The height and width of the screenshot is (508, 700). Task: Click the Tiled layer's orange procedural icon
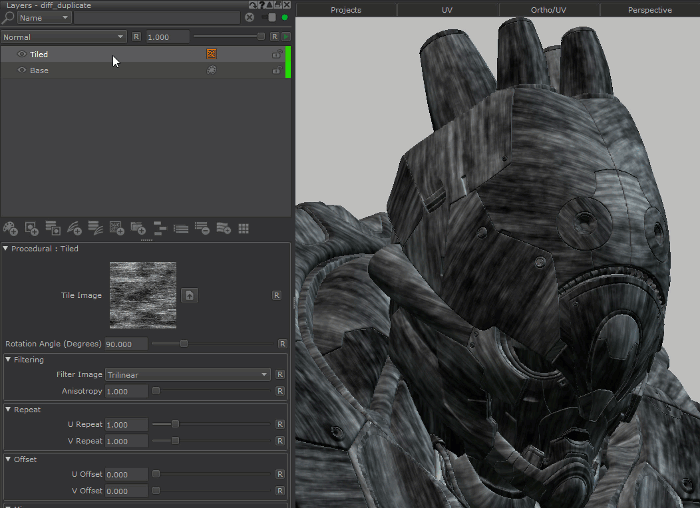[211, 54]
